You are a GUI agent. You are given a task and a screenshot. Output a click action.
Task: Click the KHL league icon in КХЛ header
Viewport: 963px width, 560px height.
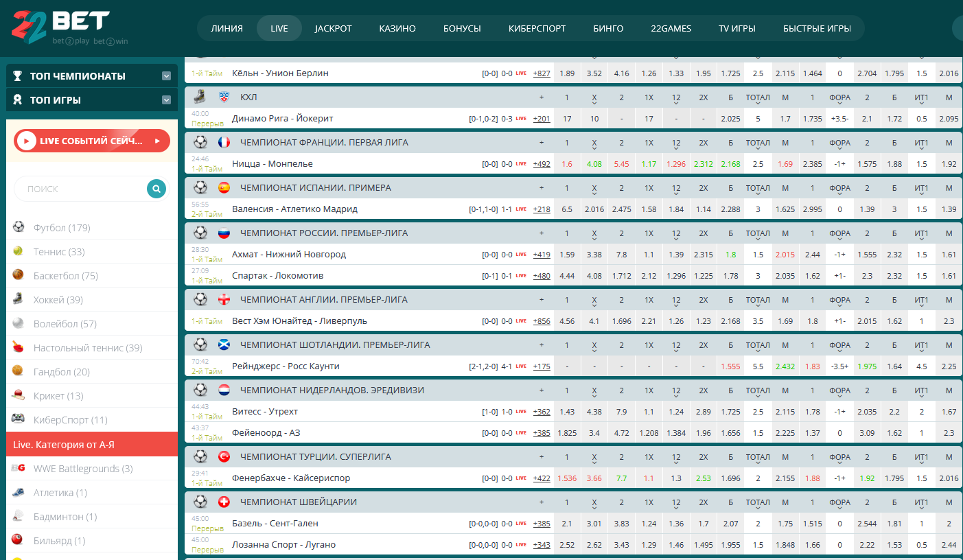point(224,97)
